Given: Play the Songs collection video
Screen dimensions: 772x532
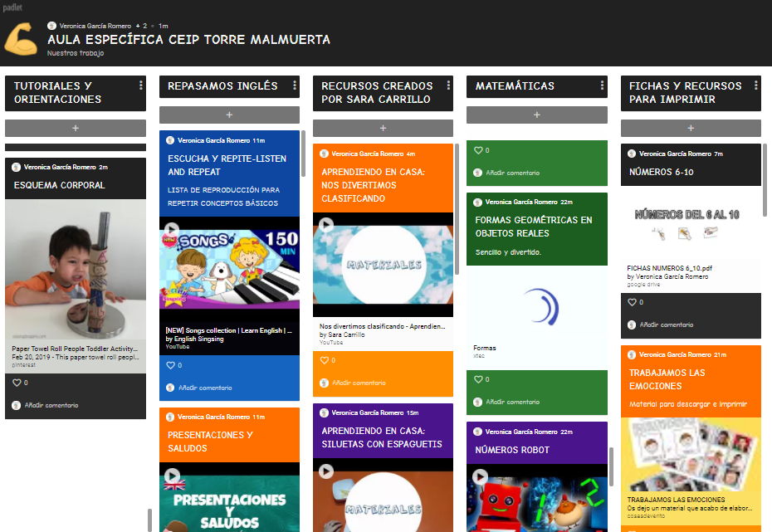Looking at the screenshot, I should pyautogui.click(x=171, y=230).
